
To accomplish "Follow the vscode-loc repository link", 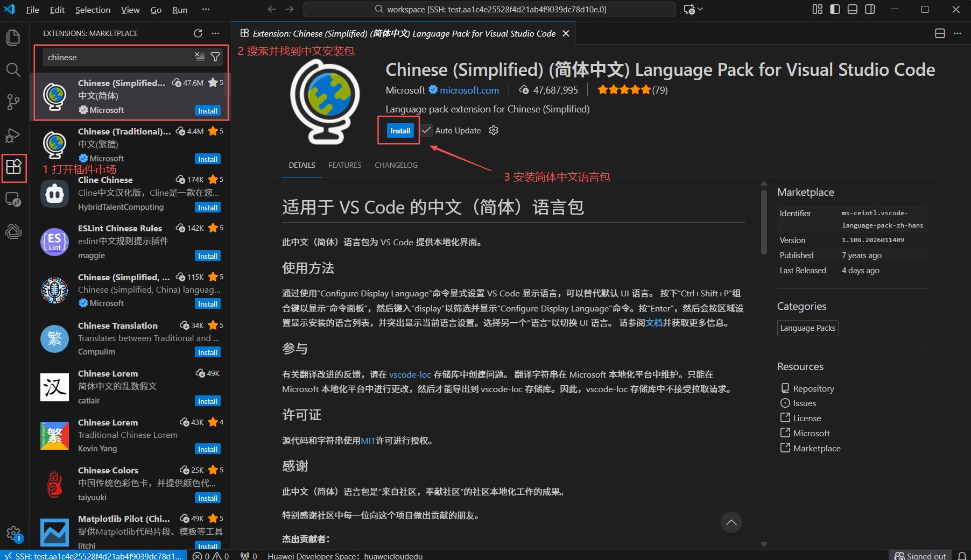I will (x=410, y=374).
